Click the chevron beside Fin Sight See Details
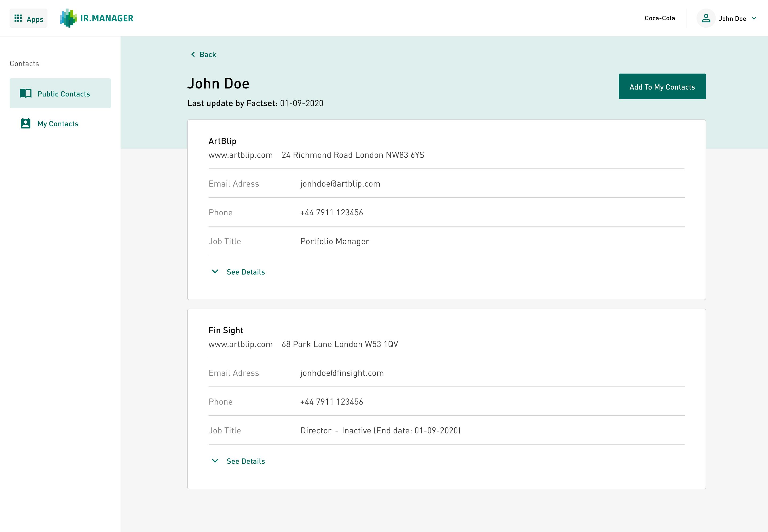768x532 pixels. 215,461
